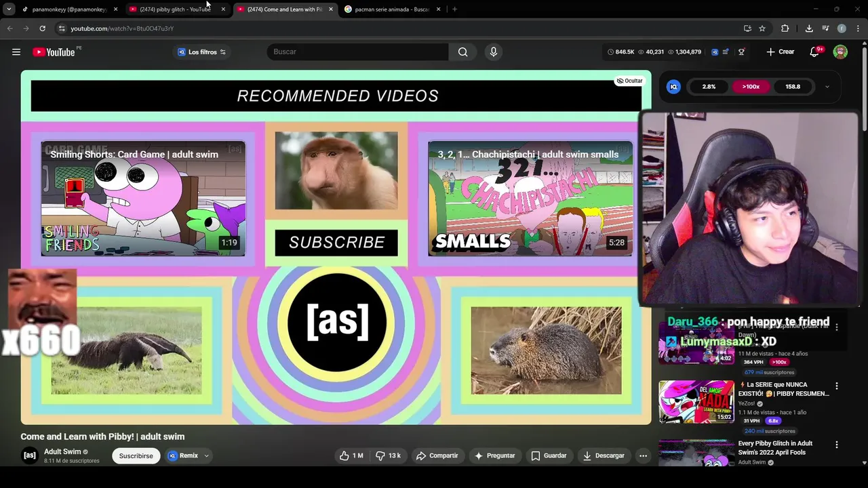
Task: View site information icon in the address bar
Action: (61, 28)
